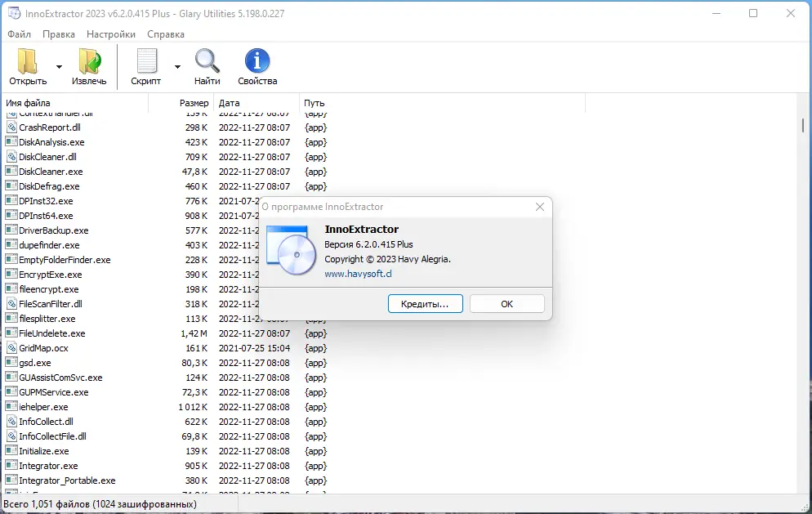812x514 pixels.
Task: Click the DiskCleaner.exe file icon
Action: pos(11,171)
